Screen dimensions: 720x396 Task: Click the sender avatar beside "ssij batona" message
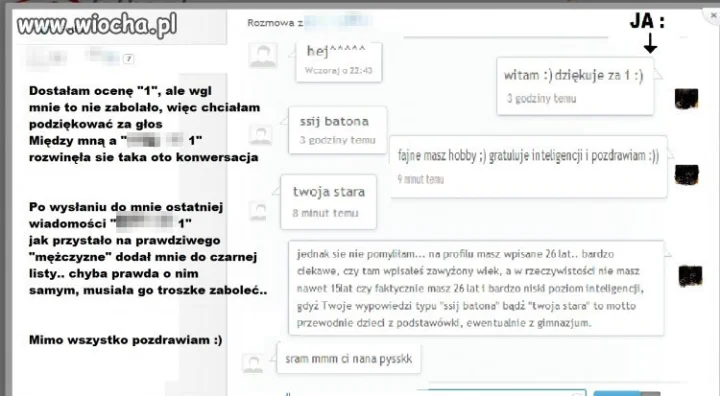coord(261,135)
